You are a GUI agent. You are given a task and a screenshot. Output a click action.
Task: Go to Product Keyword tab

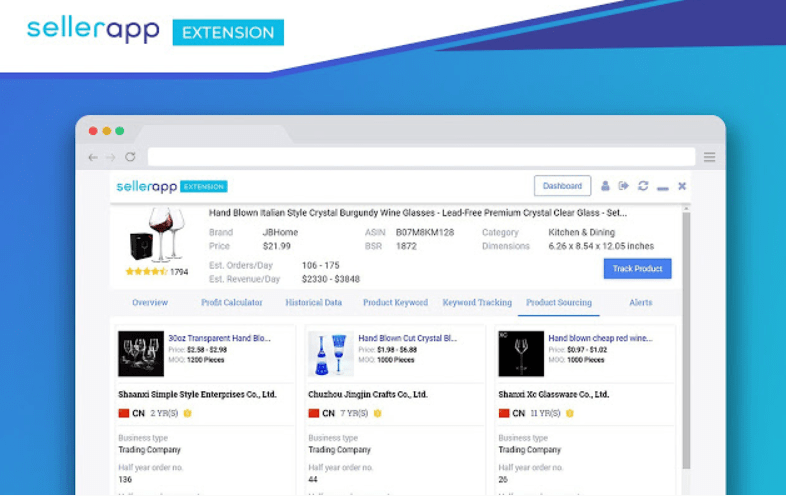point(396,302)
